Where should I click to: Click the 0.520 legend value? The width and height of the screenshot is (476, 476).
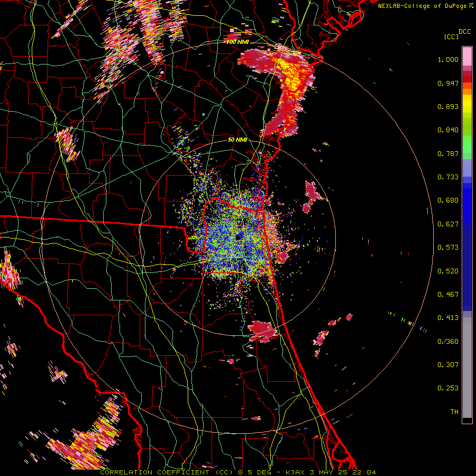pyautogui.click(x=448, y=271)
